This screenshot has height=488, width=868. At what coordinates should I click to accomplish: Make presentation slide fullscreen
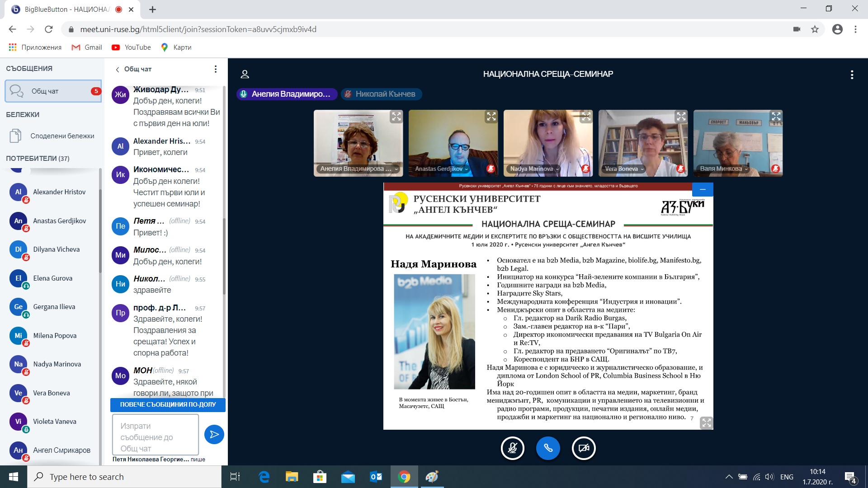(x=706, y=423)
